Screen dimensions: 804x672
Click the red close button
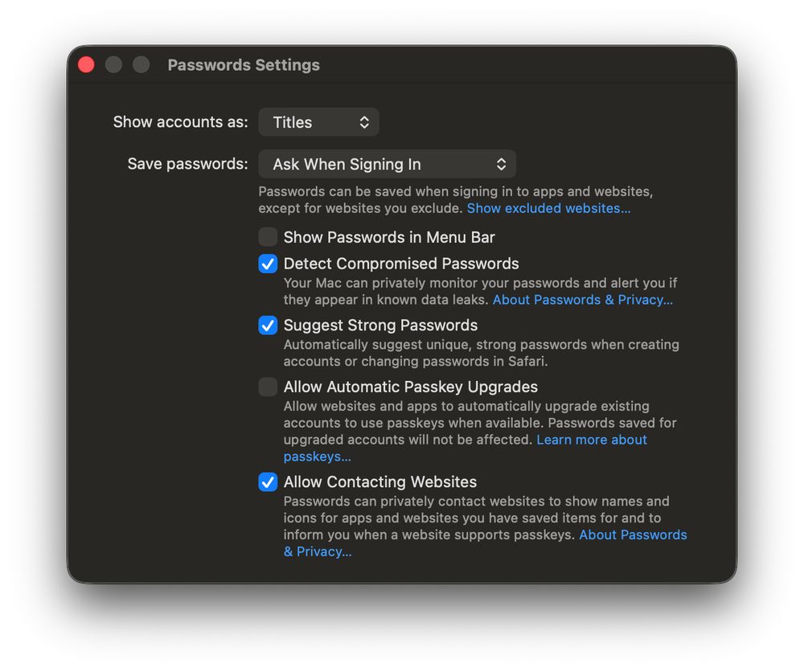click(x=86, y=64)
